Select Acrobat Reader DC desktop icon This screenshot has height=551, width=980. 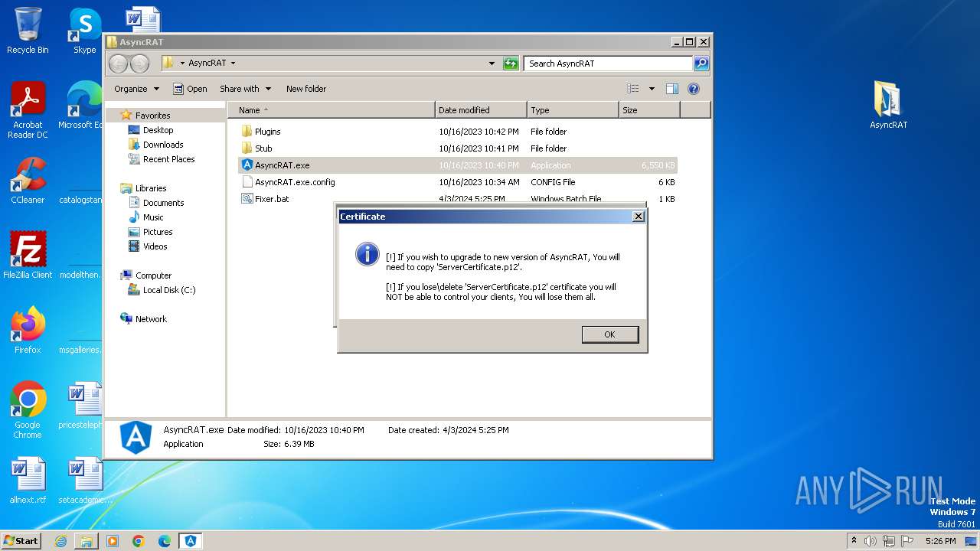coord(28,110)
